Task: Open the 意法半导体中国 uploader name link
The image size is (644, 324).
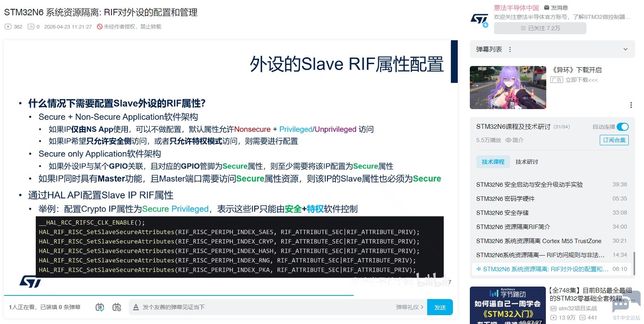Action: pos(516,8)
